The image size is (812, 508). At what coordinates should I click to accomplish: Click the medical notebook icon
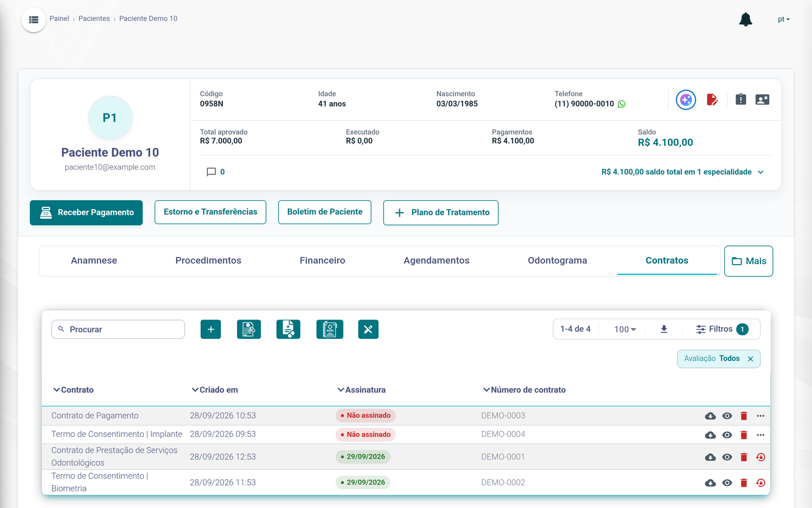[x=330, y=329]
